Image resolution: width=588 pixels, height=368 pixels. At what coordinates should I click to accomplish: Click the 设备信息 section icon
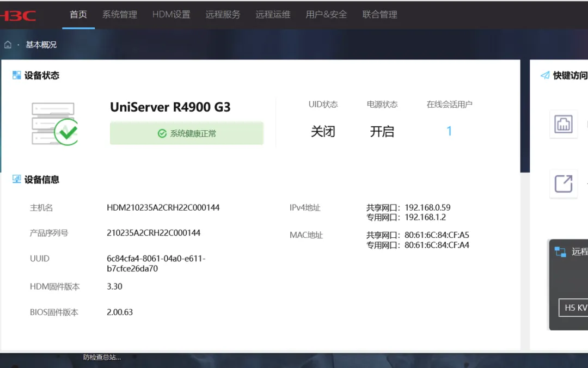(16, 179)
